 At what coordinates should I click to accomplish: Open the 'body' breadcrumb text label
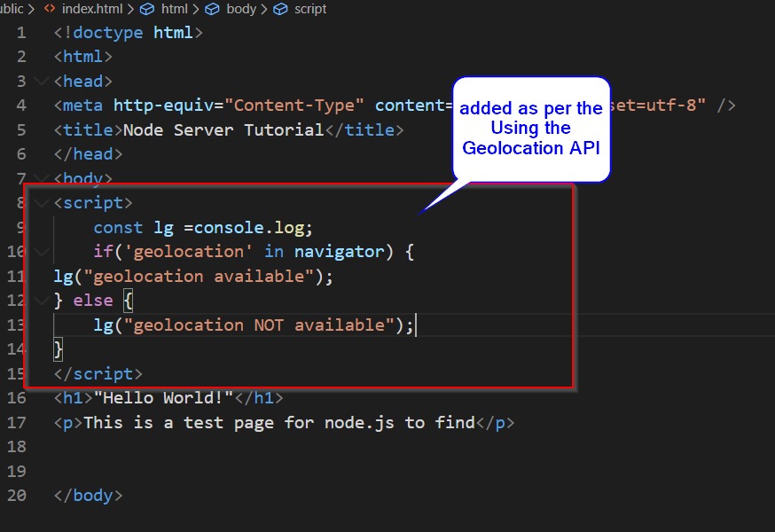pyautogui.click(x=240, y=9)
